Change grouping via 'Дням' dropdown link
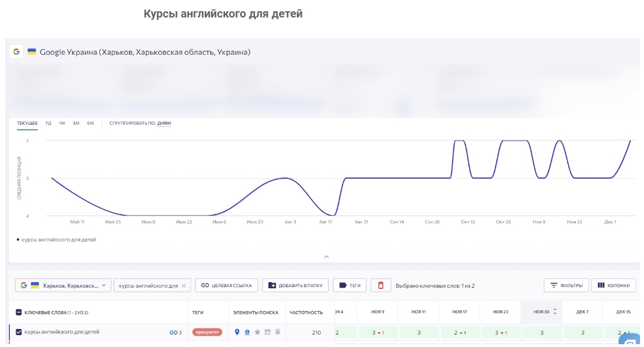Viewport: 644px width, 347px height. coord(164,124)
